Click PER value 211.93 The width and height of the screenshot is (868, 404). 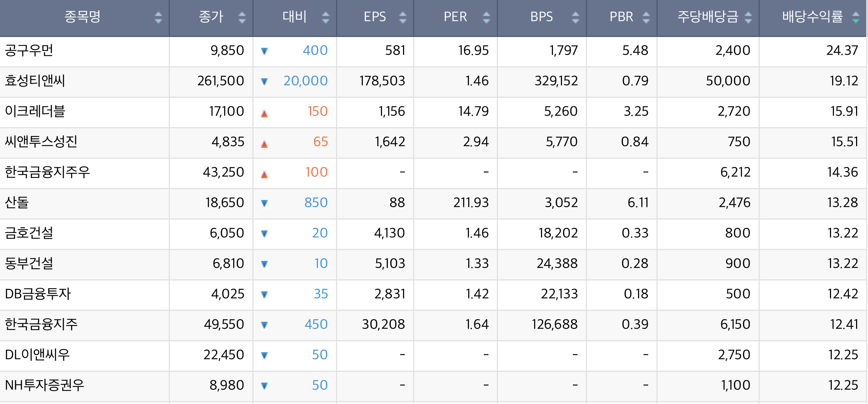coord(471,203)
